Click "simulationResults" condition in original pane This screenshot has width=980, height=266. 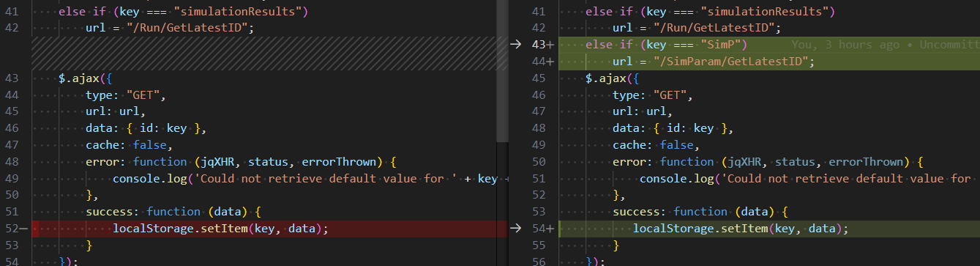point(184,12)
